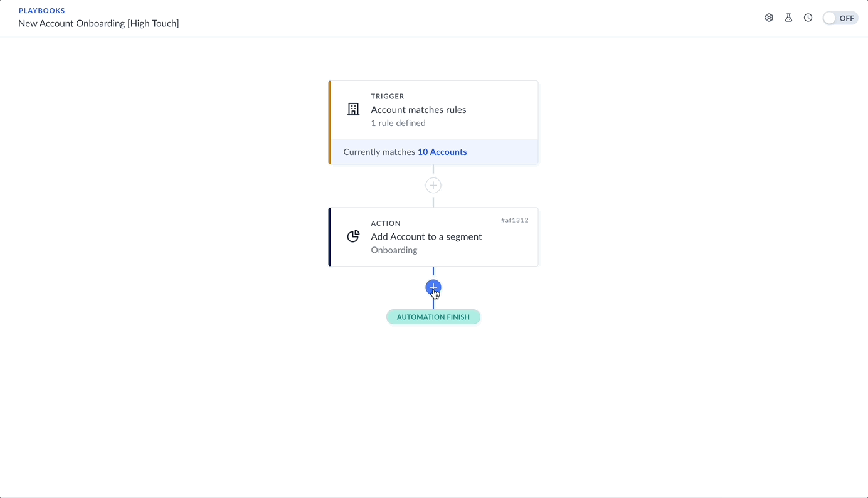
Task: Click the #af1312 action ID
Action: 515,220
